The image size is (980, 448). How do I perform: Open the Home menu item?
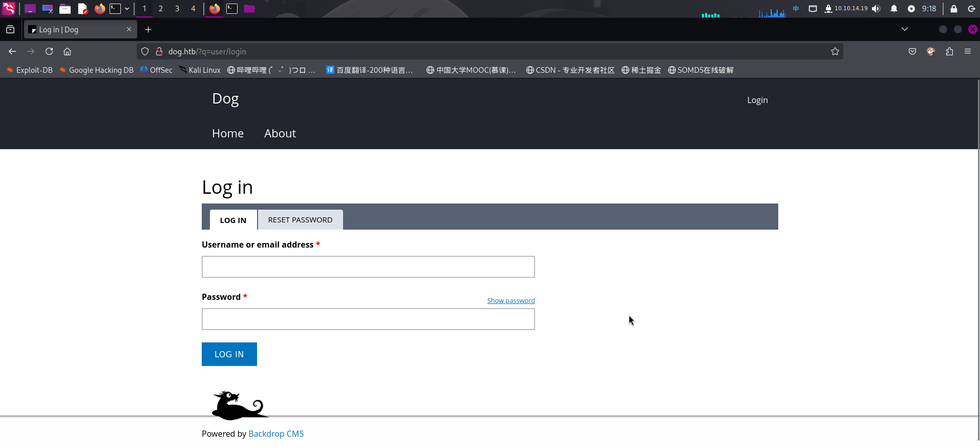click(x=228, y=133)
